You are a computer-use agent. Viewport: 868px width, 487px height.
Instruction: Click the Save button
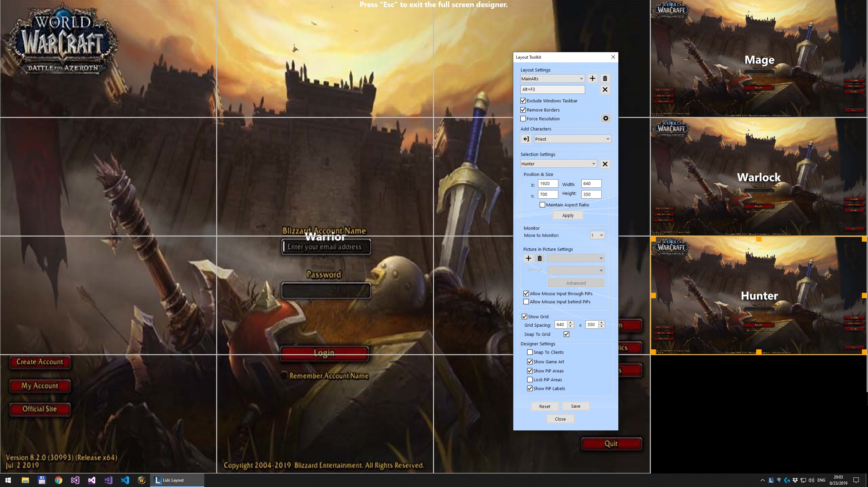(x=575, y=406)
